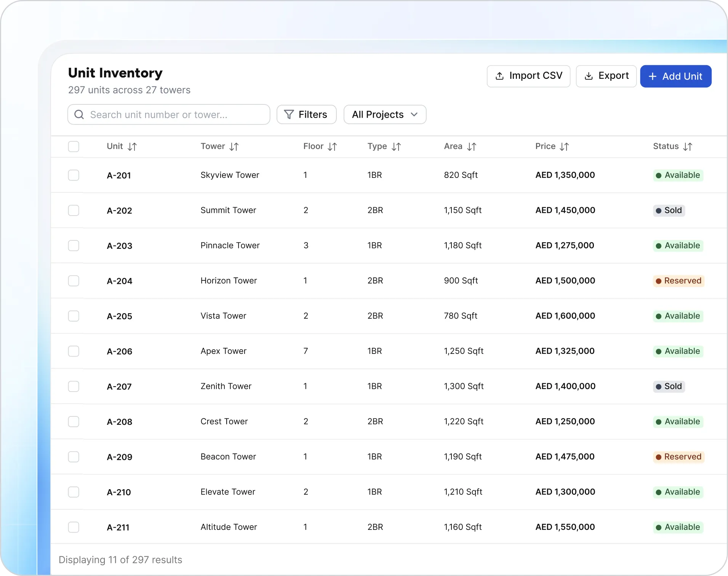Screen dimensions: 728x576
Task: Export the unit inventory
Action: (x=606, y=76)
